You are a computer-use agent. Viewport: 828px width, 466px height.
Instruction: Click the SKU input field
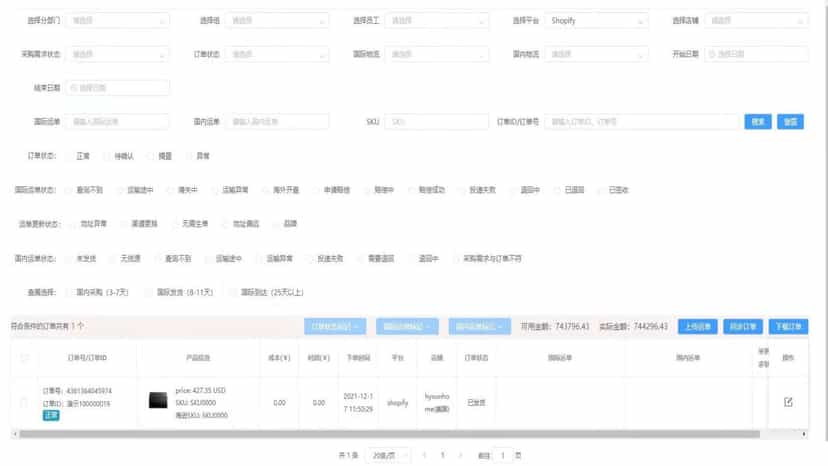436,122
